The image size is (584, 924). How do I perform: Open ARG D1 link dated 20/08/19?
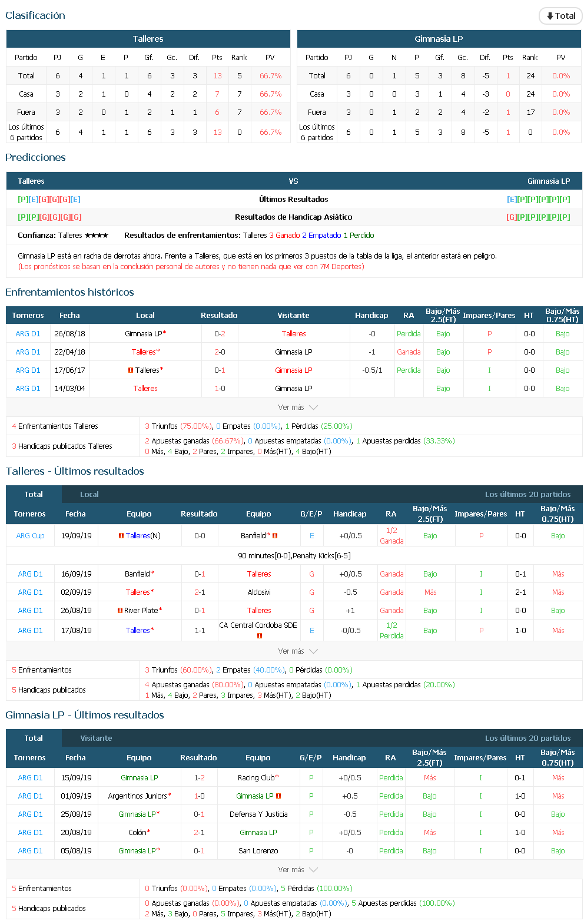30,833
